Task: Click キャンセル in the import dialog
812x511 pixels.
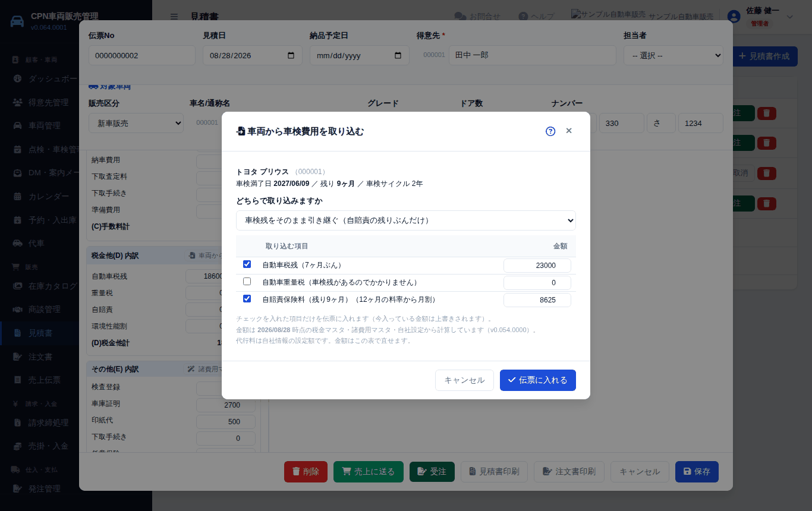Action: point(464,380)
